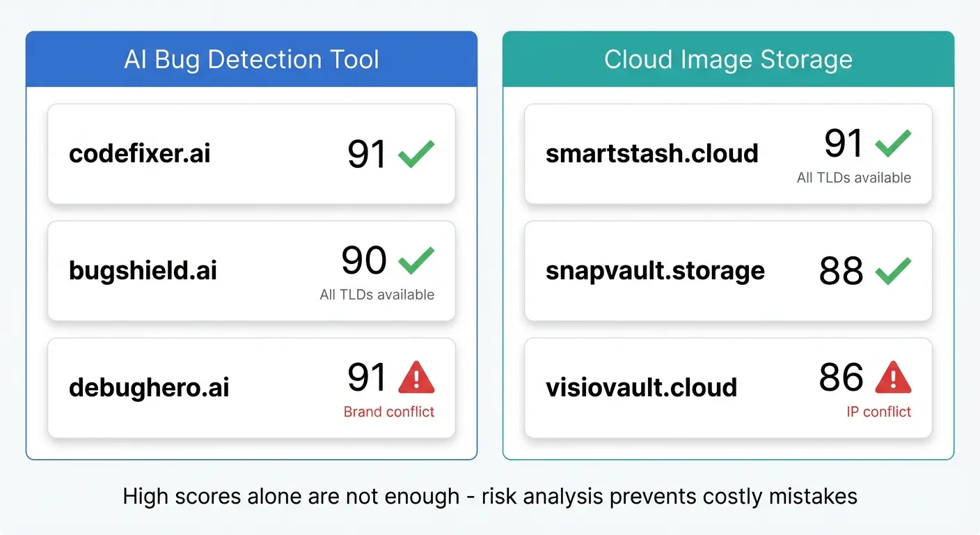980x535 pixels.
Task: Click the red IP conflict label
Action: click(x=878, y=412)
